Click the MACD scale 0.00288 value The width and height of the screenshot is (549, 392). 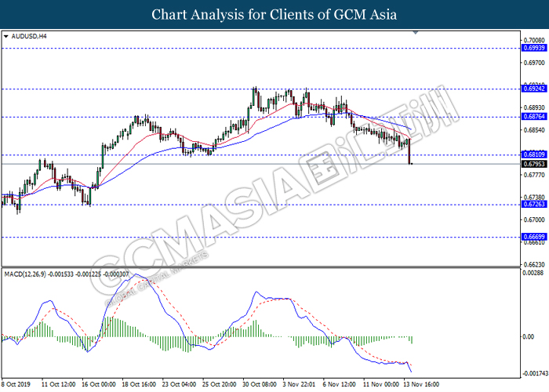click(x=533, y=273)
